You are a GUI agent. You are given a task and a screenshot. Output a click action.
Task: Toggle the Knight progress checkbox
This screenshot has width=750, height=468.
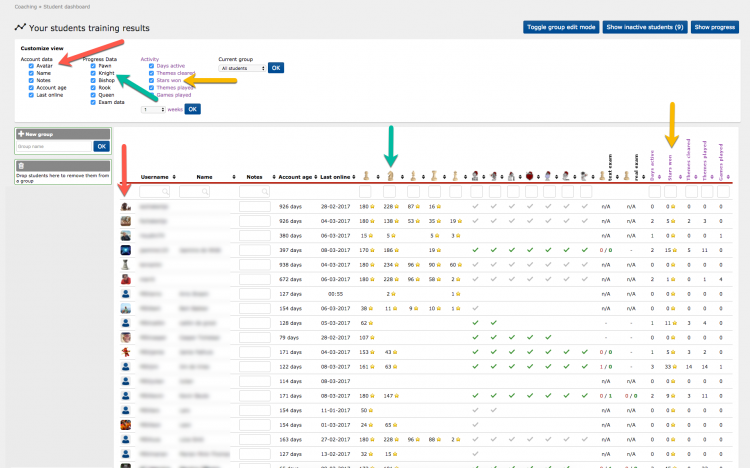coord(93,73)
